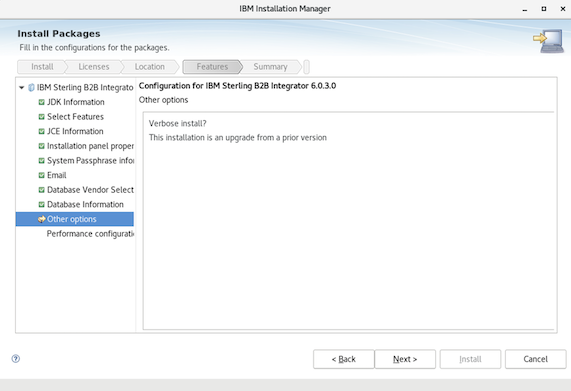Go back with the Back button
This screenshot has height=391, width=571.
tap(343, 359)
